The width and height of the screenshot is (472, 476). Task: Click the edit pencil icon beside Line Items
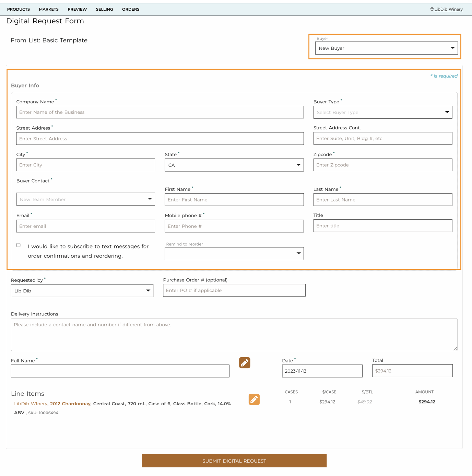(x=254, y=399)
